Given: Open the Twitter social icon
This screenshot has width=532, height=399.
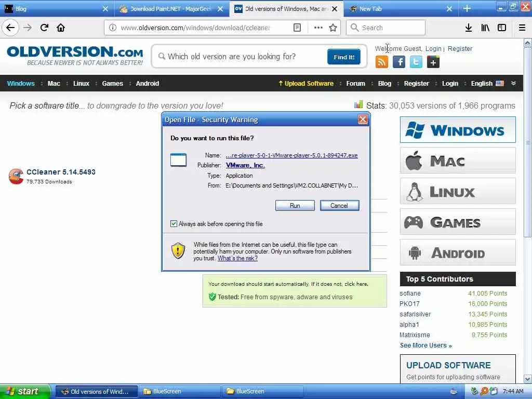Looking at the screenshot, I should point(416,62).
